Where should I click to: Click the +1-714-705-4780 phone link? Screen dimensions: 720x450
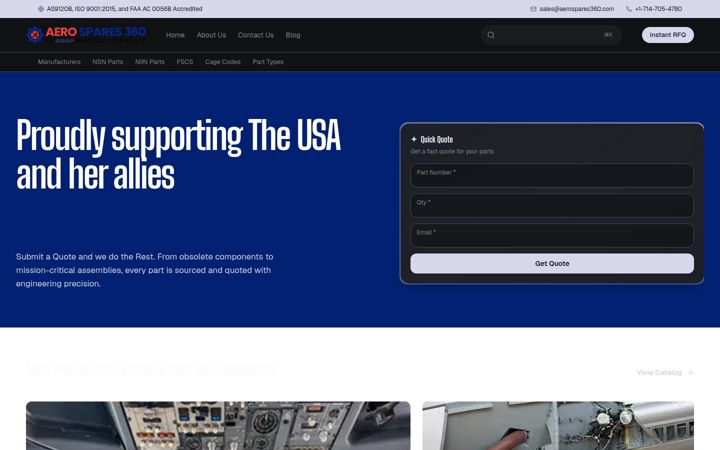click(x=658, y=9)
